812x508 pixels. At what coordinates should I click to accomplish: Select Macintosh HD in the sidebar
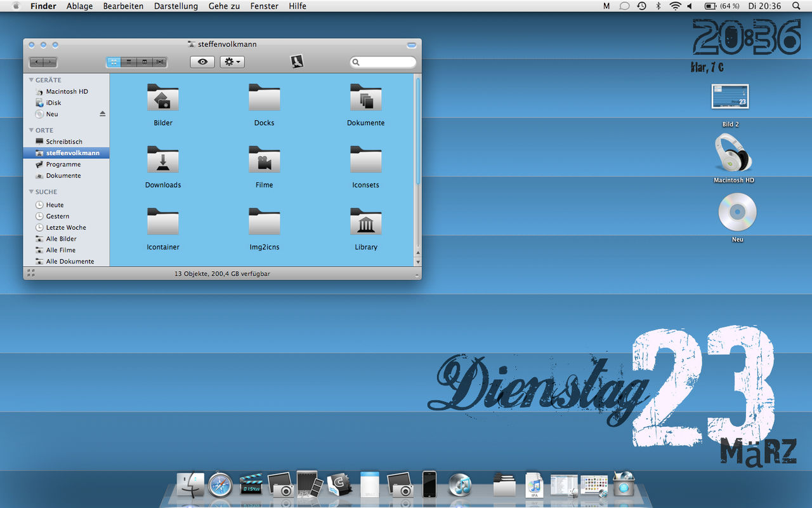point(66,91)
